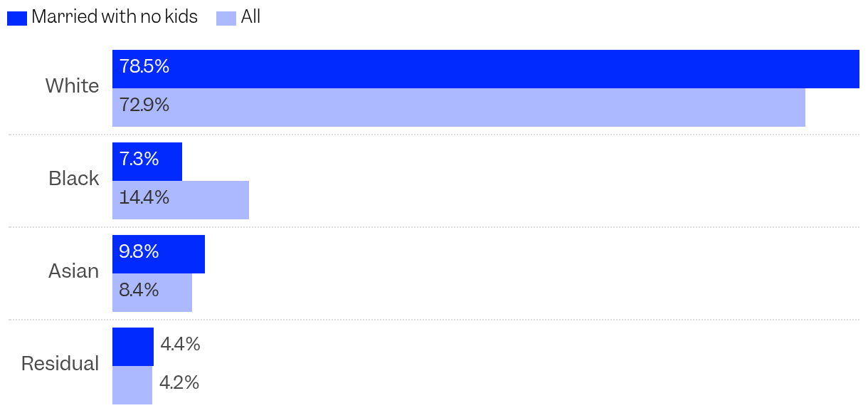Click the light blue All legend swatch

coord(226,18)
